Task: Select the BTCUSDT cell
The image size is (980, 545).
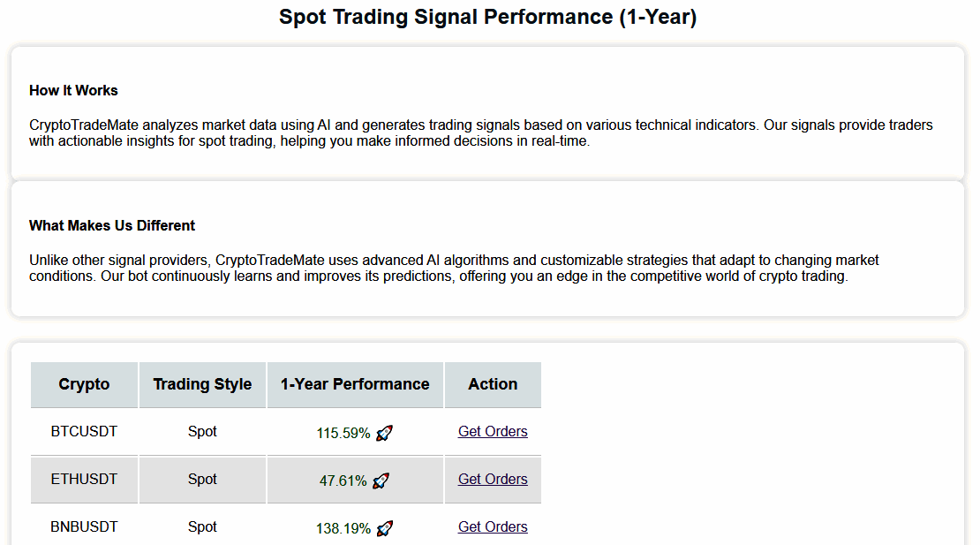Action: (84, 432)
